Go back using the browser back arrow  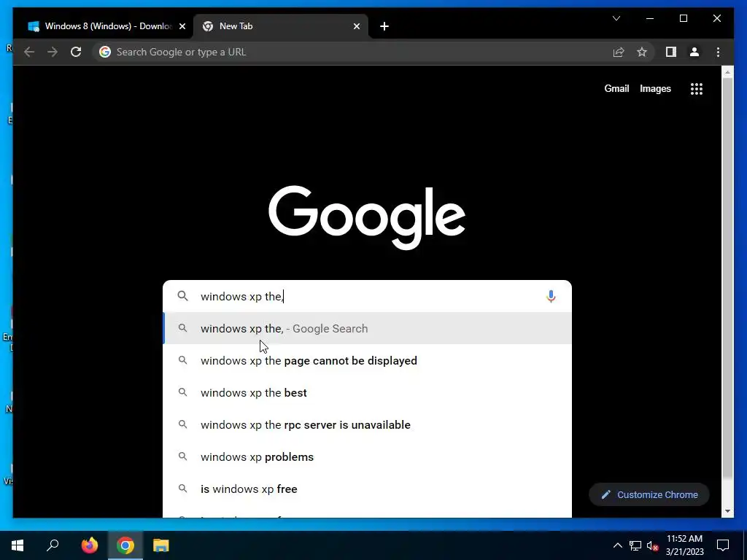29,52
